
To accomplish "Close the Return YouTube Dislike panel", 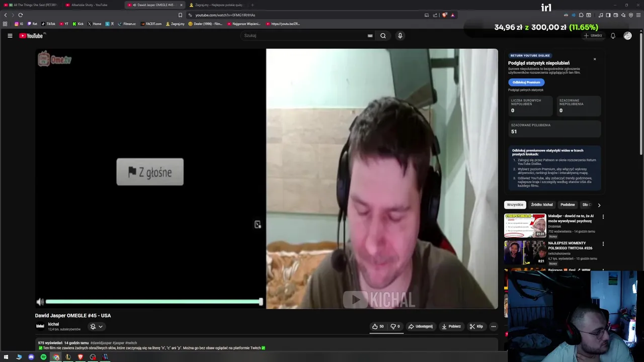I will tap(594, 59).
